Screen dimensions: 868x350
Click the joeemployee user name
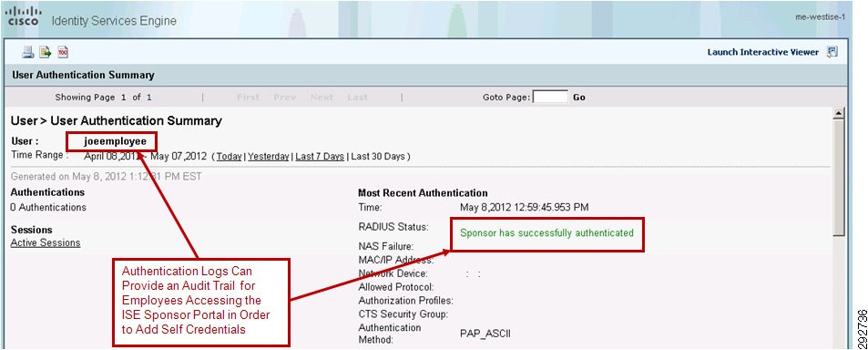click(x=115, y=141)
